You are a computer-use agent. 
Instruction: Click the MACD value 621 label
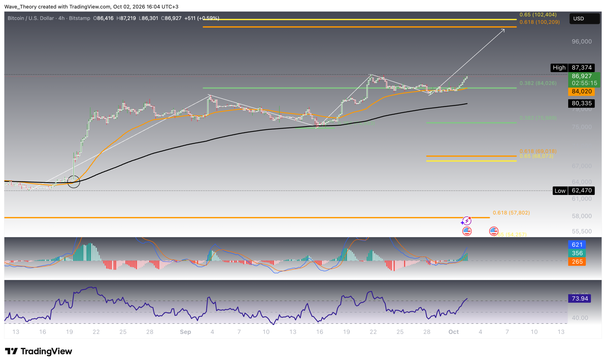(x=577, y=245)
